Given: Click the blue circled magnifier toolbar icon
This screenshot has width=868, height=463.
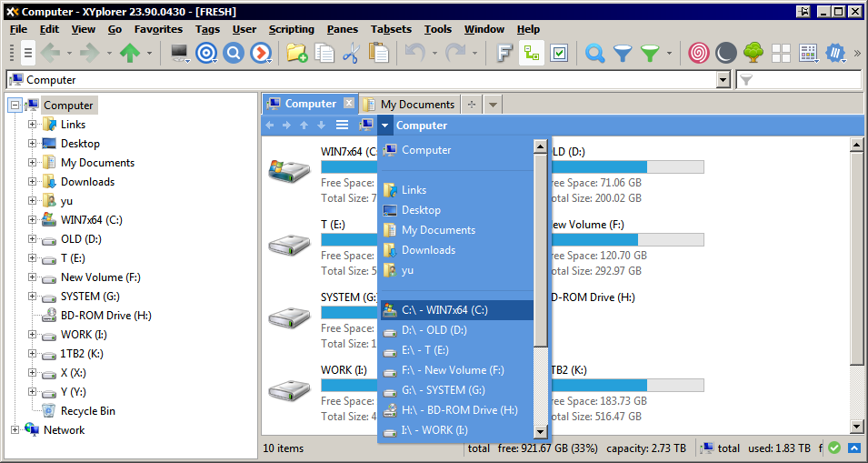Looking at the screenshot, I should 234,53.
